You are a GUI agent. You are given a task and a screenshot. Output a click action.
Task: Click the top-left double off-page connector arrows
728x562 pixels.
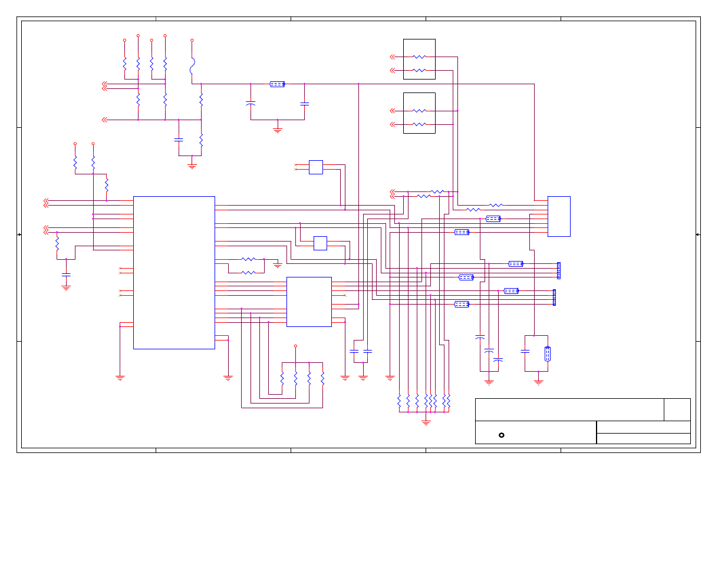point(105,86)
